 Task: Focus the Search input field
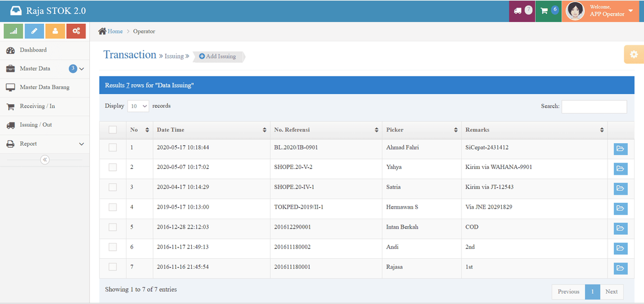(x=594, y=106)
